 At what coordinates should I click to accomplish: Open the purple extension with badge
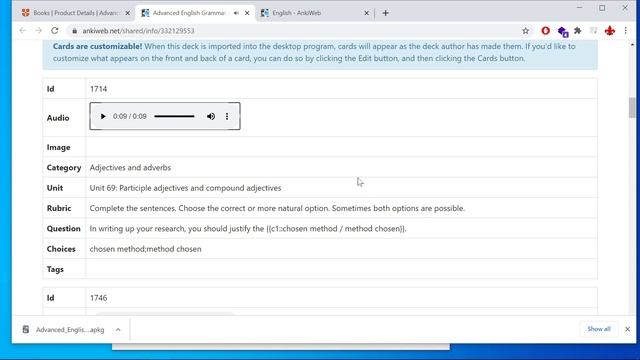pyautogui.click(x=563, y=31)
